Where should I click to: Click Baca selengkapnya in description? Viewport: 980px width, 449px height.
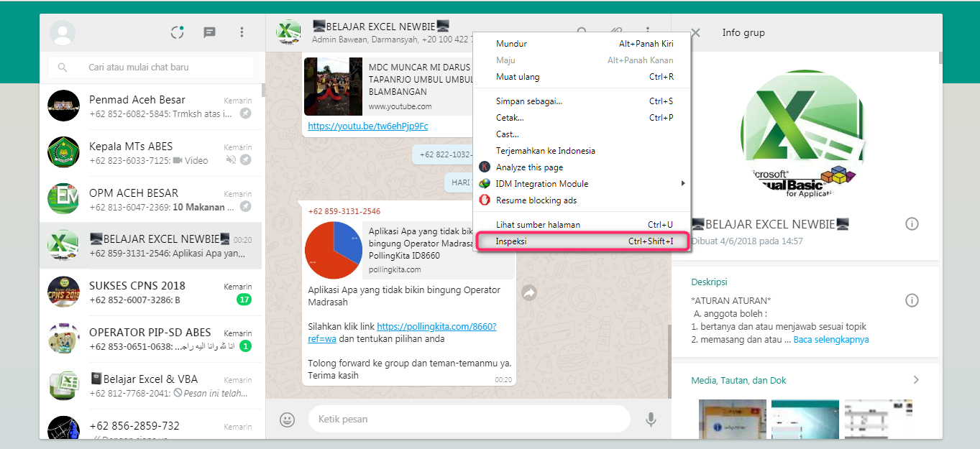coord(831,339)
